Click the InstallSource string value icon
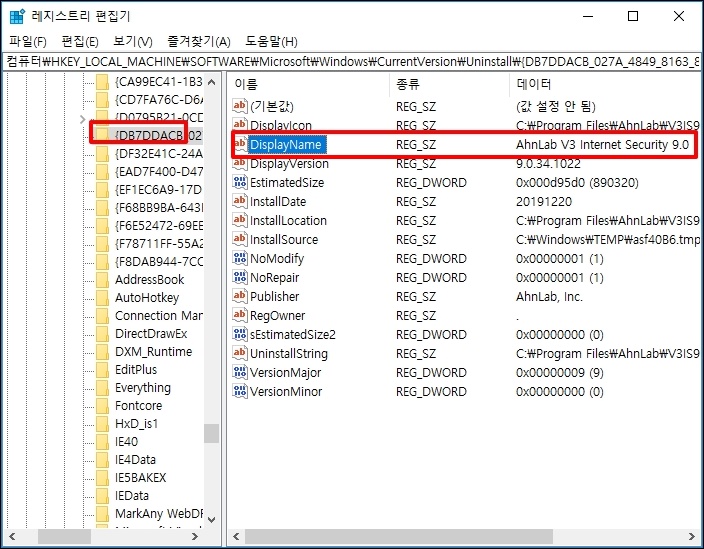Viewport: 704px width, 549px height. point(240,239)
